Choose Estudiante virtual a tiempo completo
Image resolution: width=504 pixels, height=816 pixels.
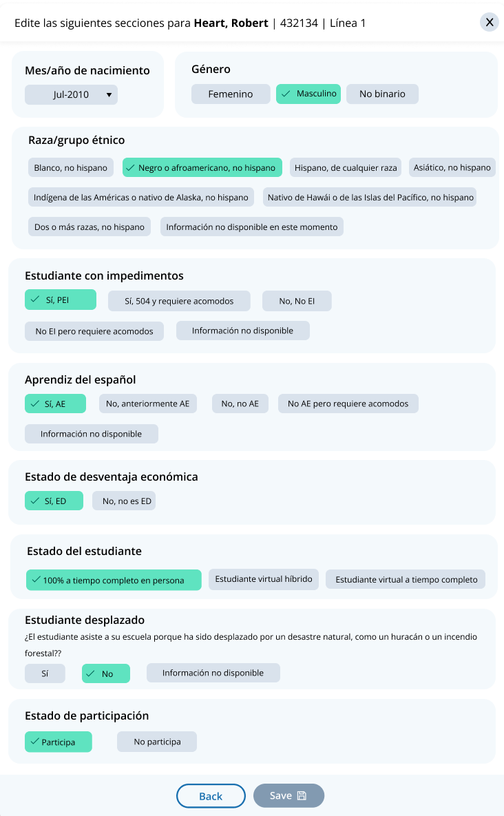406,580
